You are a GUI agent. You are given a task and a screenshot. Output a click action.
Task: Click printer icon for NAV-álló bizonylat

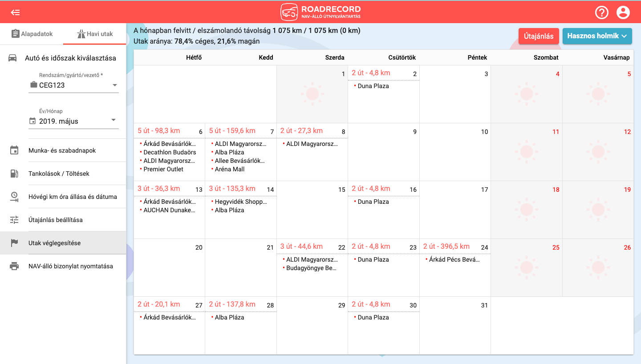[x=14, y=266]
